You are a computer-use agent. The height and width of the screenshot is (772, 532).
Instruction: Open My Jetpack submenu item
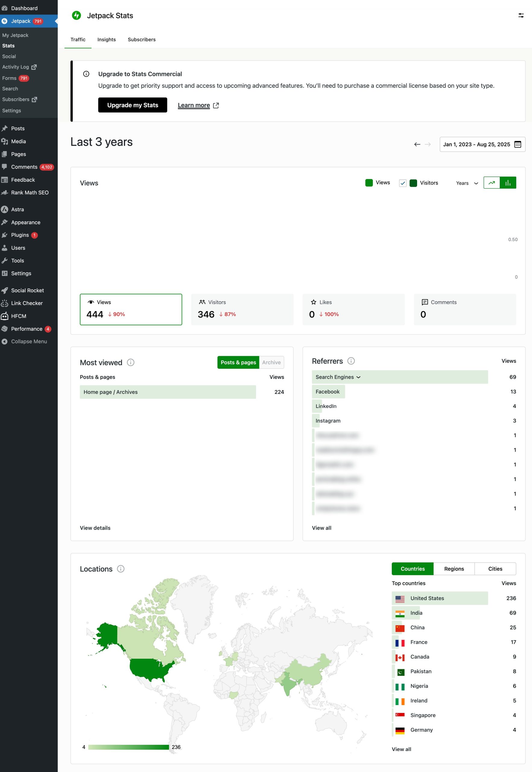pyautogui.click(x=15, y=35)
